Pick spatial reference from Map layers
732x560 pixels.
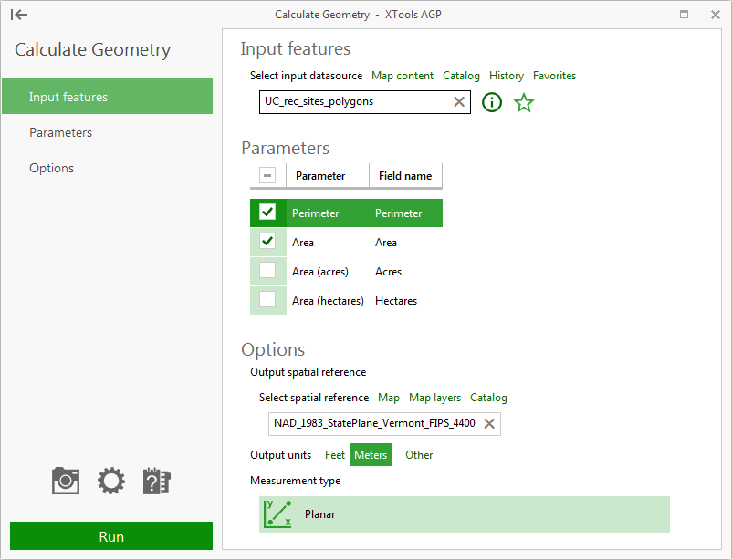click(434, 398)
